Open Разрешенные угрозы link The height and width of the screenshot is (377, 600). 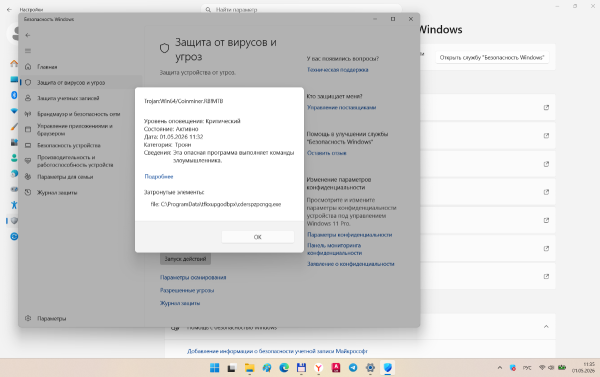click(x=187, y=290)
